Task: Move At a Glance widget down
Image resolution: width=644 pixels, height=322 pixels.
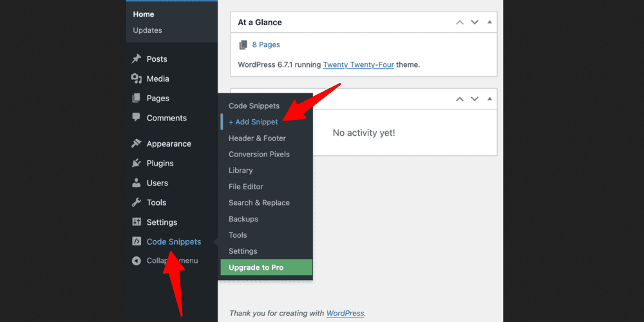Action: 475,22
